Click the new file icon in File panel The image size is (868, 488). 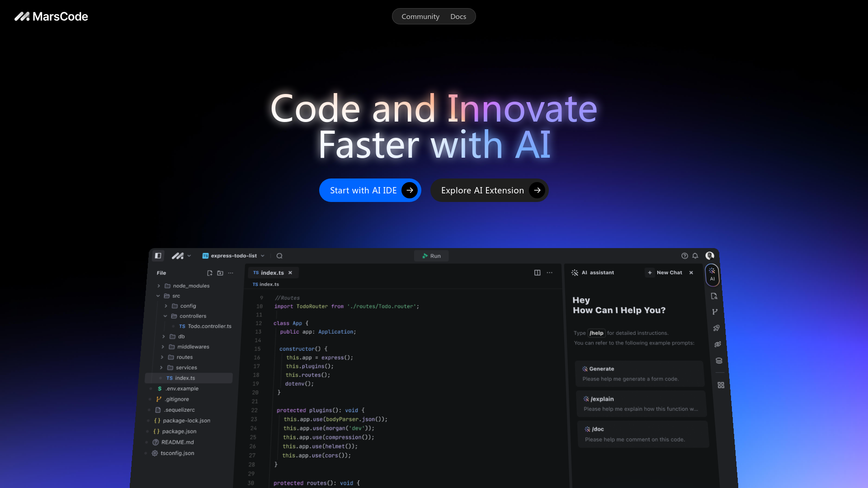coord(210,273)
